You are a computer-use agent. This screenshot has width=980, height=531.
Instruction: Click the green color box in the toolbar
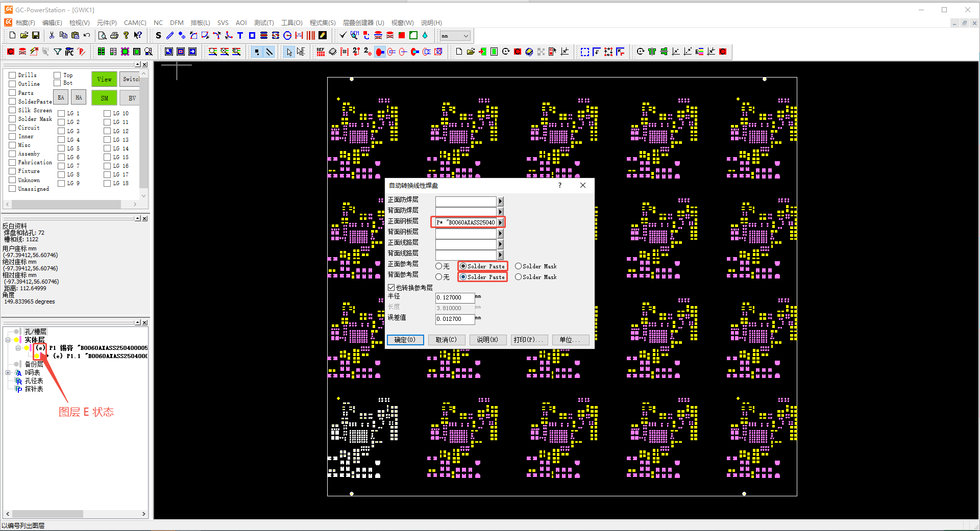[x=413, y=35]
